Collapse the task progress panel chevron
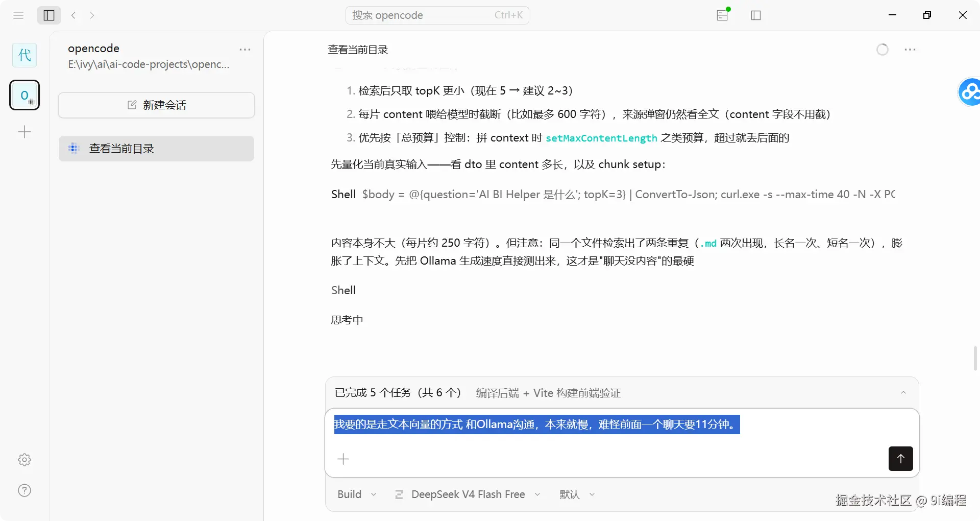The image size is (980, 521). pyautogui.click(x=903, y=393)
